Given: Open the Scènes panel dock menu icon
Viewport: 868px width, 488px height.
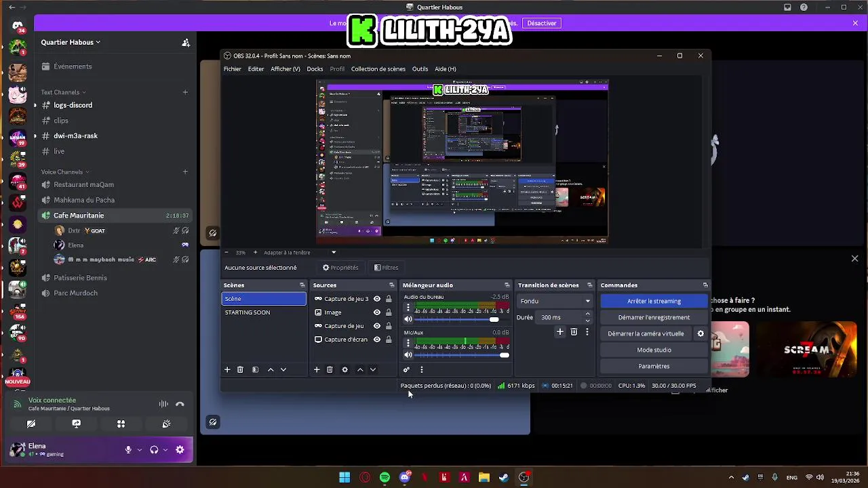Looking at the screenshot, I should pyautogui.click(x=302, y=285).
